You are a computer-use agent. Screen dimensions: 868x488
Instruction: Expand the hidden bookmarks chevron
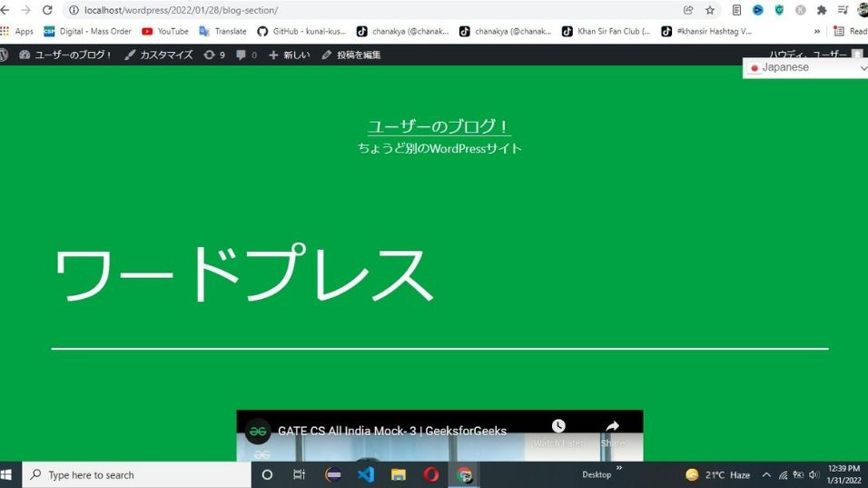(x=817, y=32)
